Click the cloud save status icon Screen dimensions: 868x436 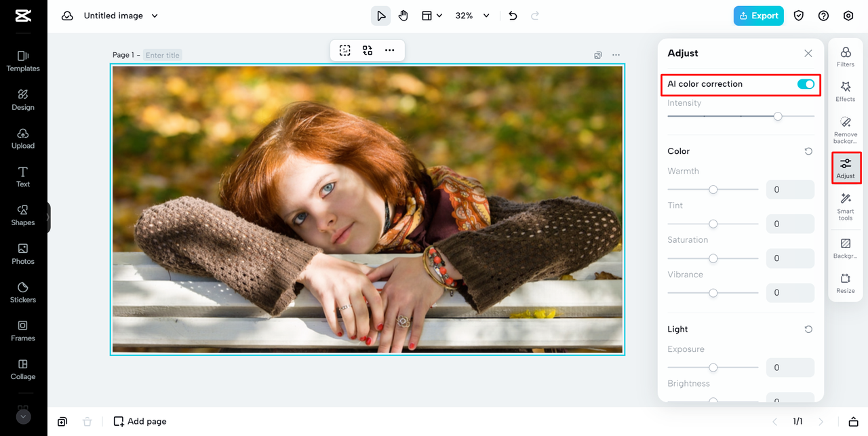67,16
